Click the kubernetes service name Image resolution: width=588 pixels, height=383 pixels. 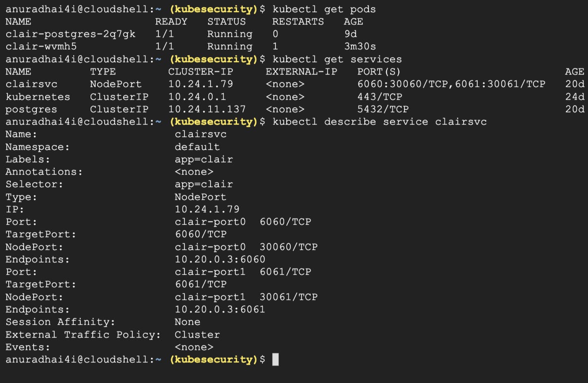coord(38,97)
